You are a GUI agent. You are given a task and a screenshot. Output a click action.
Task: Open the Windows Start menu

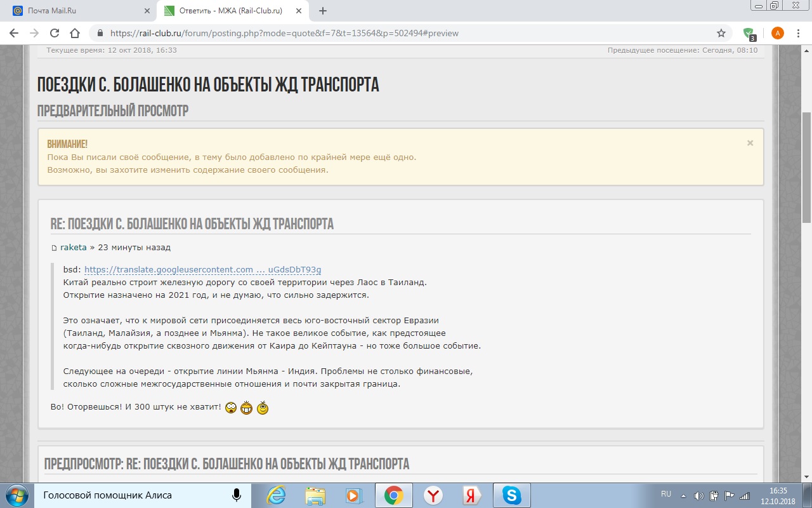tap(15, 495)
